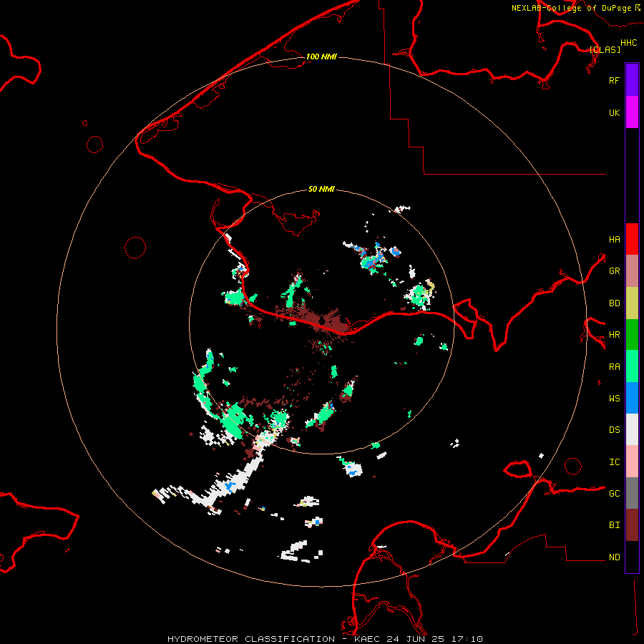Click the purple RF legend color swatch
The height and width of the screenshot is (644, 644).
pyautogui.click(x=632, y=80)
